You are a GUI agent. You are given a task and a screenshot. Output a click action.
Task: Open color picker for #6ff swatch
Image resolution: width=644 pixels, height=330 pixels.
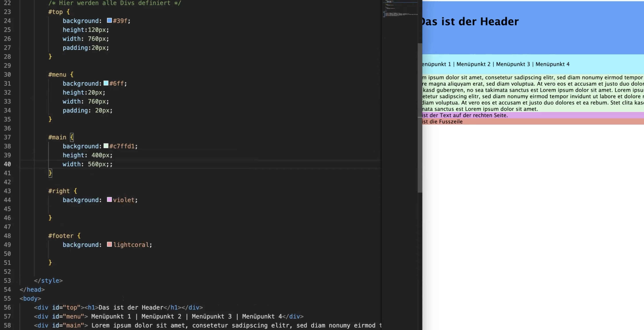click(x=106, y=83)
